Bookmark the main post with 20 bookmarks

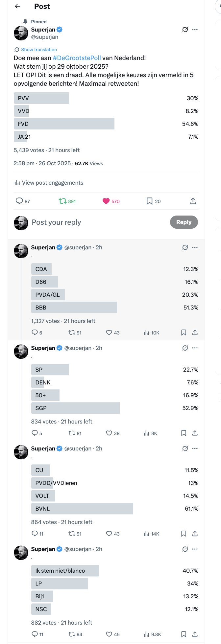(149, 201)
